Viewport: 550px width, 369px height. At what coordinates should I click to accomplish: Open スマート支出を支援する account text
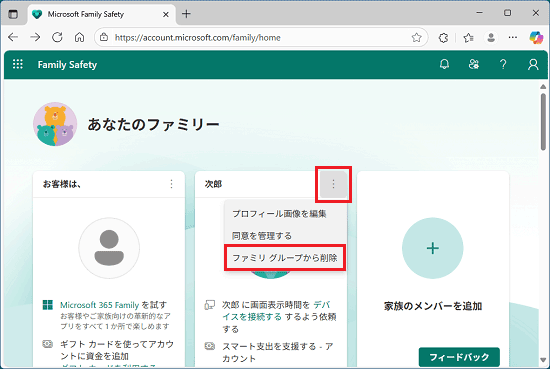click(x=278, y=353)
